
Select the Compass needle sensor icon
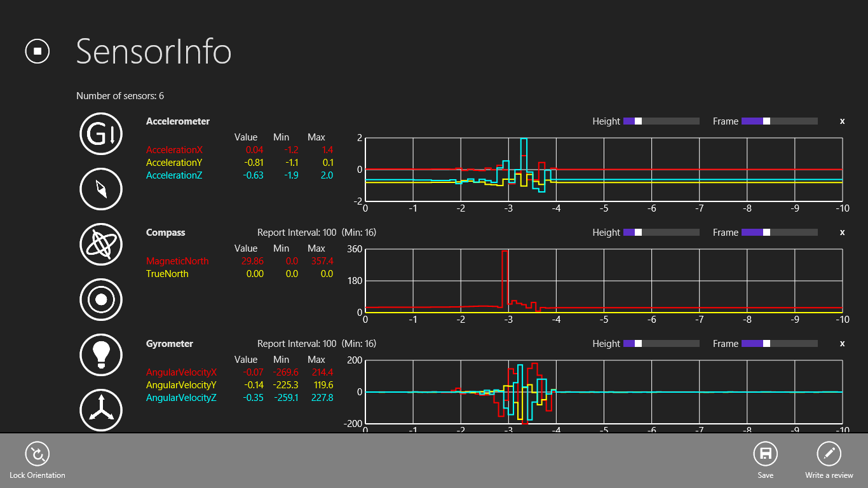[x=101, y=189]
